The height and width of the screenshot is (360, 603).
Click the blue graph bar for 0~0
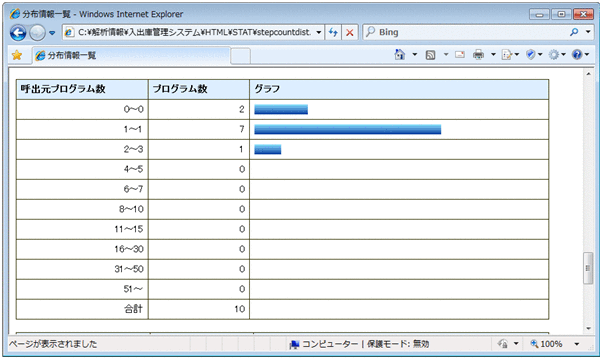click(x=281, y=110)
